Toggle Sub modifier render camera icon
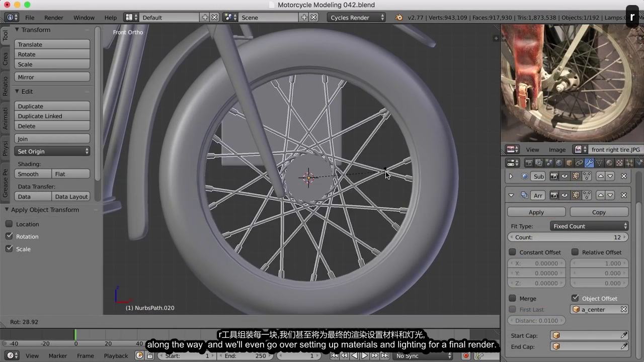644x362 pixels. tap(554, 176)
